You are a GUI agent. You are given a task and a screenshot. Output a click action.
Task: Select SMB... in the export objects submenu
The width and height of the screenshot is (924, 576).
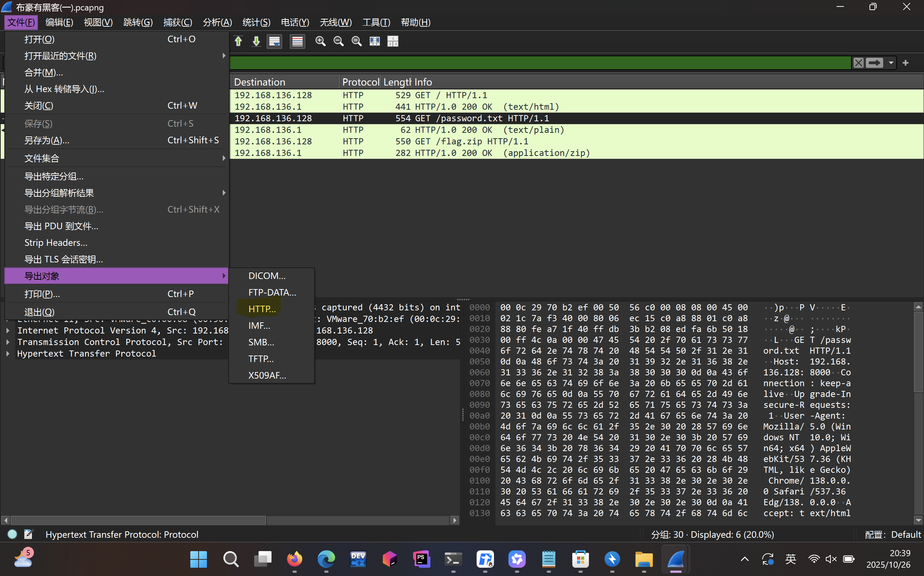[x=271, y=342]
